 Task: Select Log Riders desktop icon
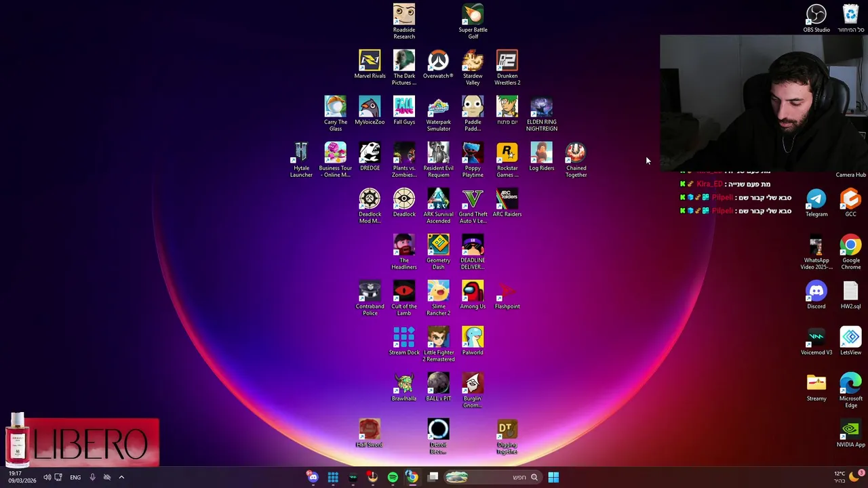[542, 157]
